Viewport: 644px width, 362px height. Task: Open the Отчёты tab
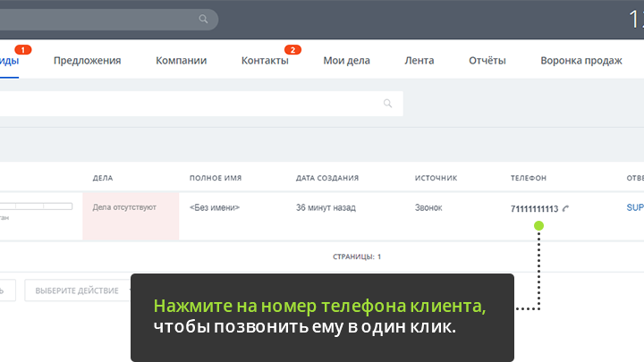point(487,61)
